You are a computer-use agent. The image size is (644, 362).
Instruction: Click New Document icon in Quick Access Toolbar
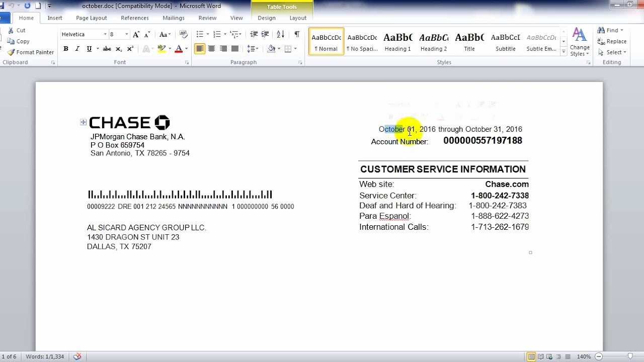38,6
